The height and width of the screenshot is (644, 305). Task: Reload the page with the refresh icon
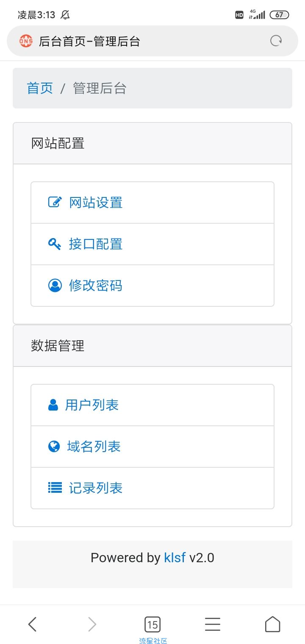(x=276, y=41)
